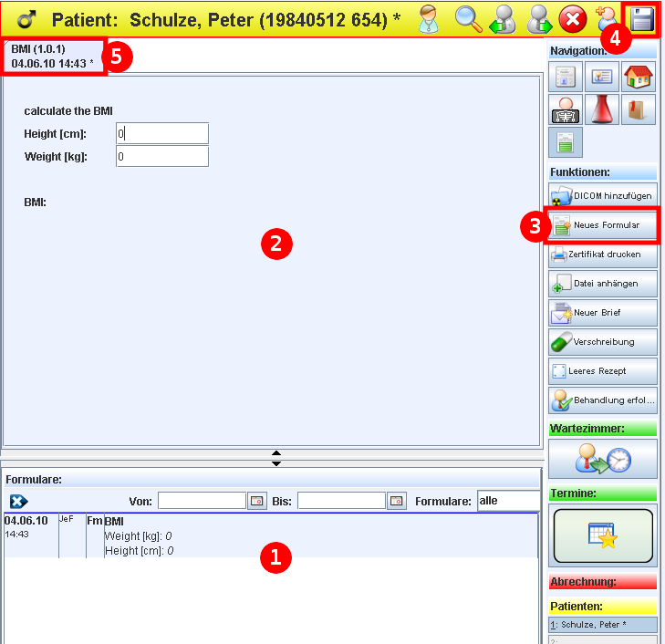Click the save floppy disk icon

[x=642, y=19]
